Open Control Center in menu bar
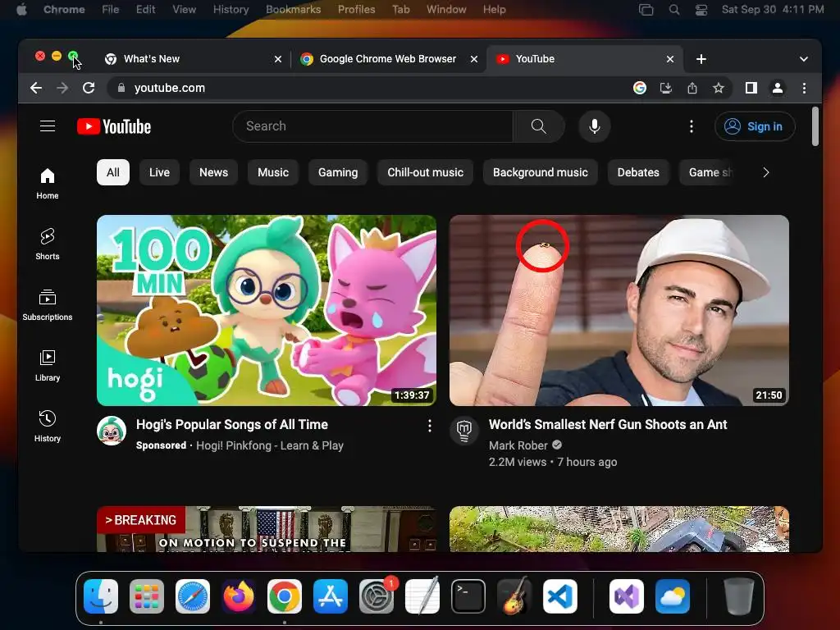 [x=701, y=10]
